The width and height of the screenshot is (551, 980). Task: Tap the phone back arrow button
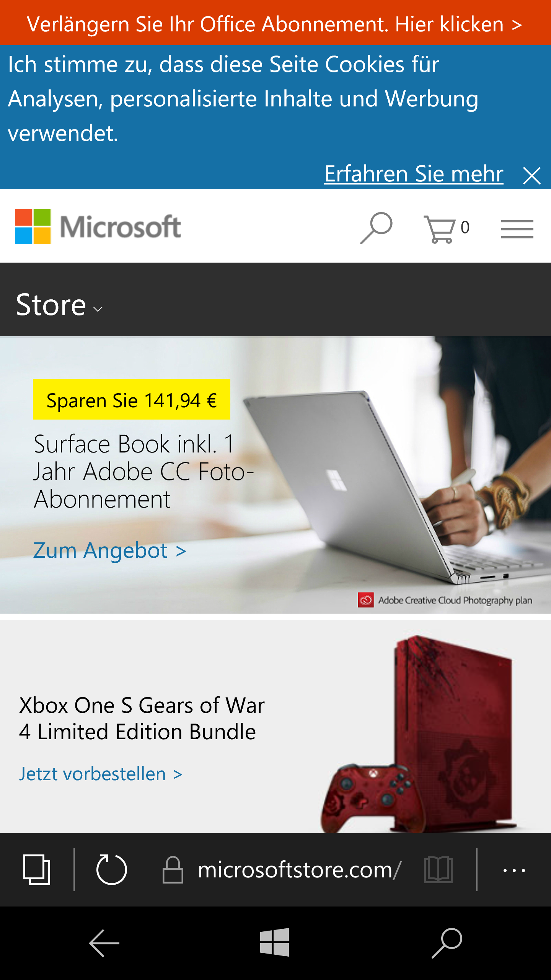(104, 943)
